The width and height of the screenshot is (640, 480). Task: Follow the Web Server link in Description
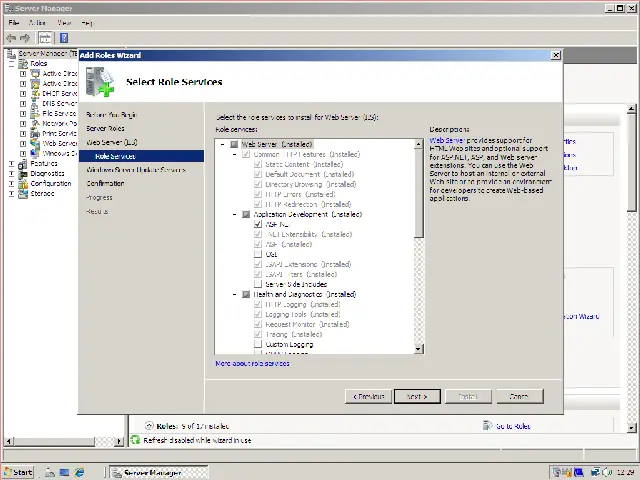447,140
